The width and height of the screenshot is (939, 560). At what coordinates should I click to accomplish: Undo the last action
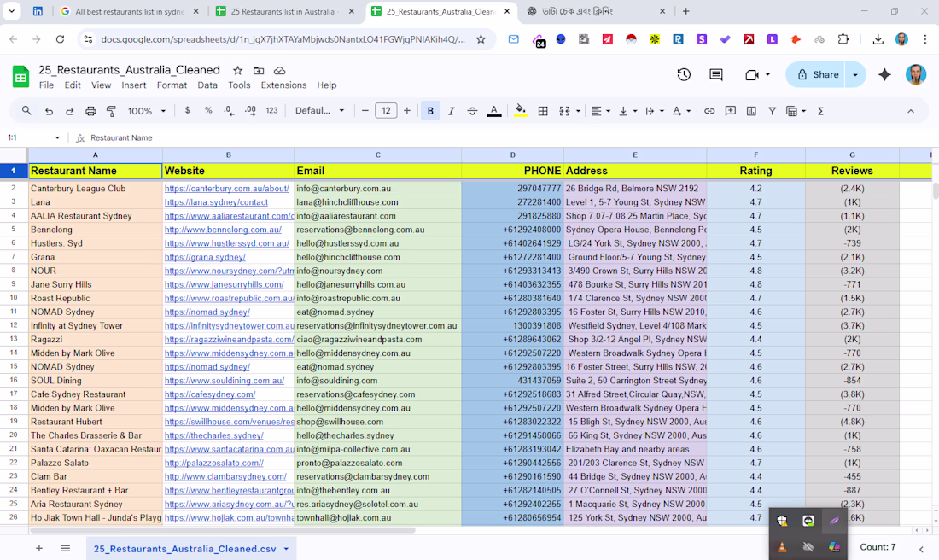pyautogui.click(x=50, y=111)
